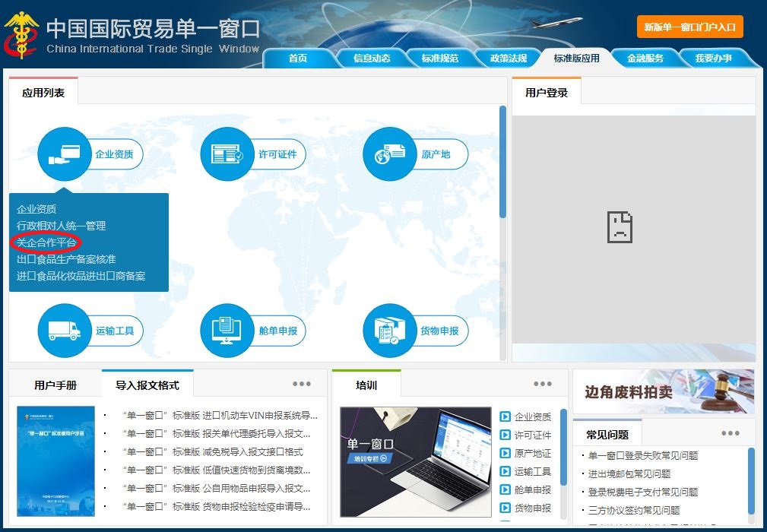Screen dimensions: 767x532
Task: Click the 企业资质 pill label button
Action: pos(115,154)
